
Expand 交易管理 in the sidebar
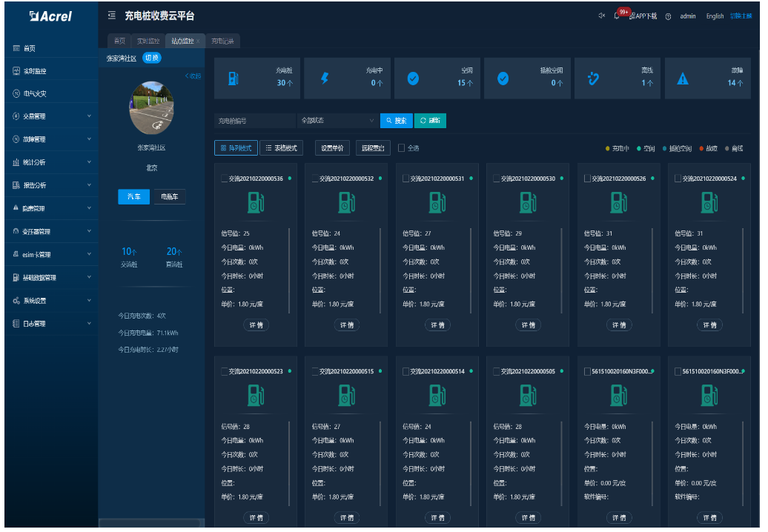coord(50,116)
